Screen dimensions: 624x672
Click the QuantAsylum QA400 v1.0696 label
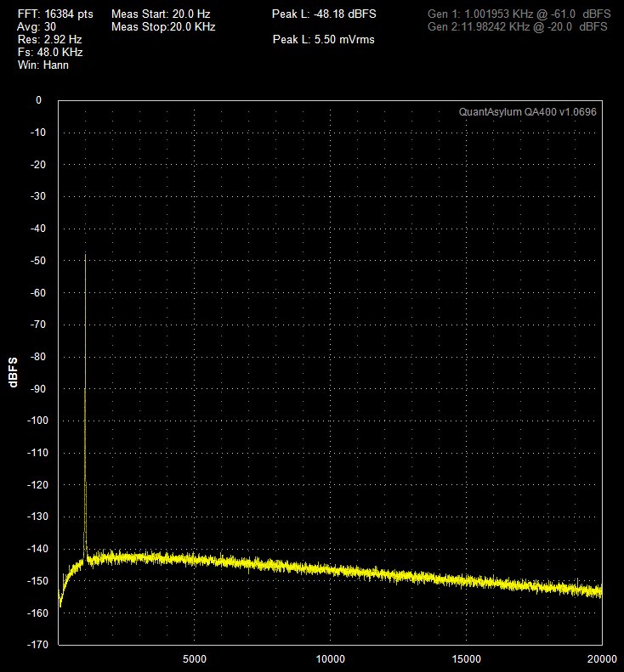(x=527, y=112)
